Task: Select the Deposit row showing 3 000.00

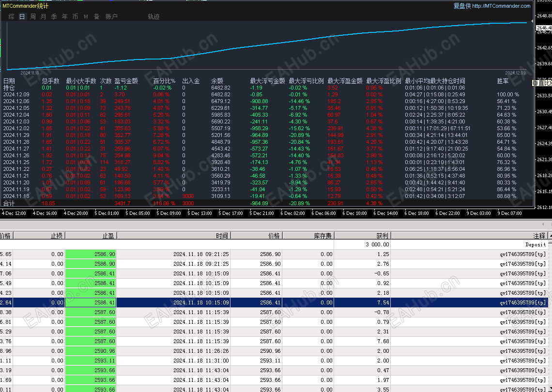Action: [274, 244]
